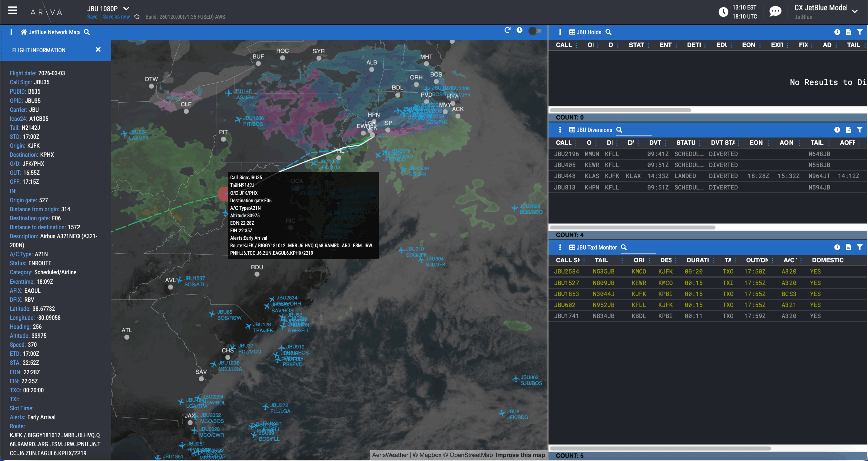The height and width of the screenshot is (461, 868).
Task: Open JBU 1080P layout dropdown
Action: click(126, 9)
